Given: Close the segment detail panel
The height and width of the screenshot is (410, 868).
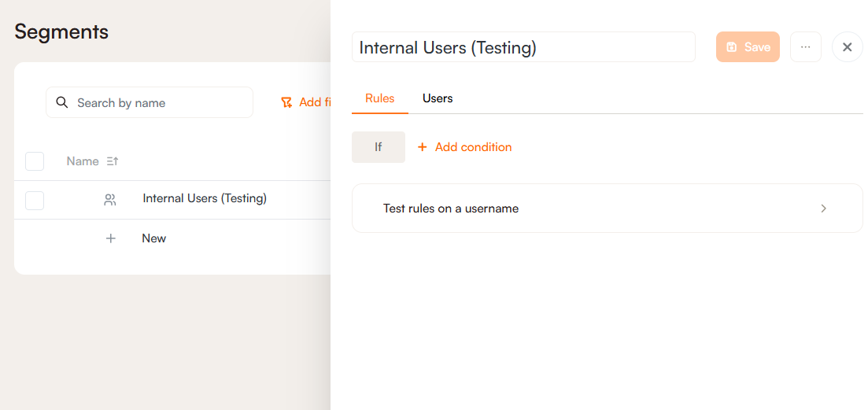Looking at the screenshot, I should tap(847, 47).
